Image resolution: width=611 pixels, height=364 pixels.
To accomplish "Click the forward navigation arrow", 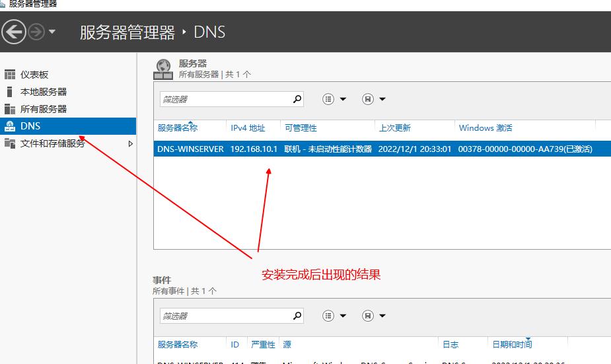I will click(x=36, y=32).
